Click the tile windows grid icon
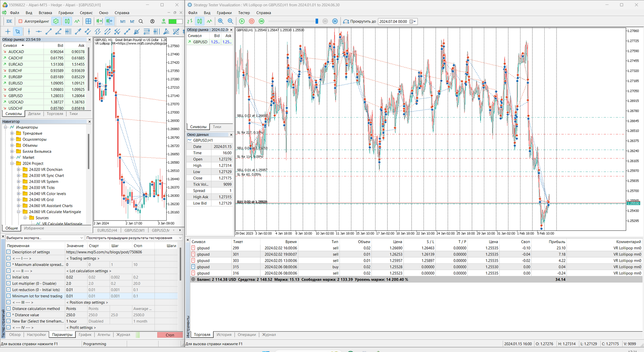644x352 pixels. pos(88,21)
